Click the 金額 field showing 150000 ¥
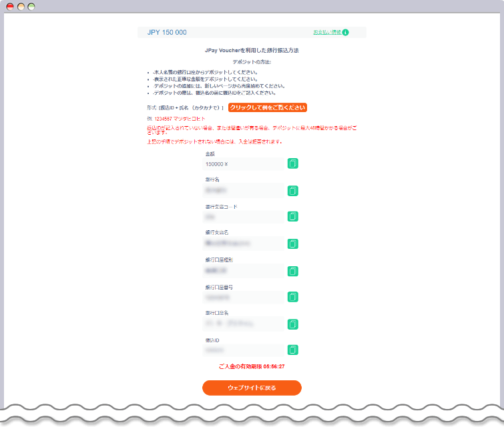 click(244, 164)
